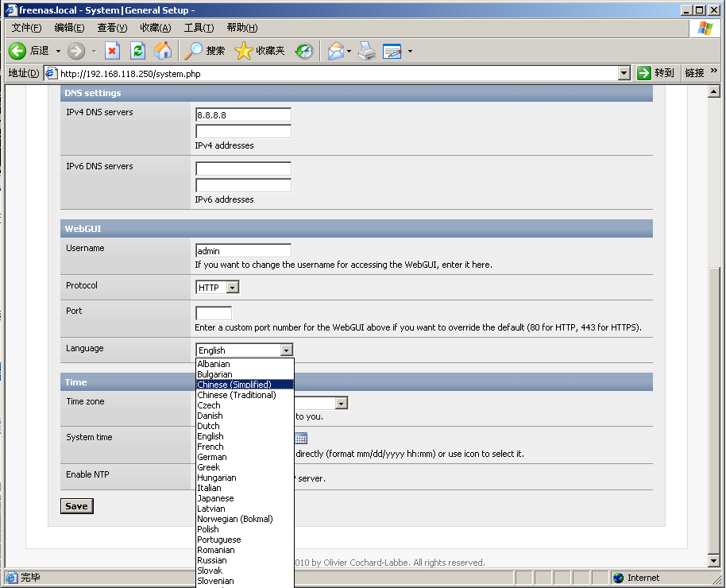Click the Back arrow button
The height and width of the screenshot is (588, 726).
(x=17, y=51)
